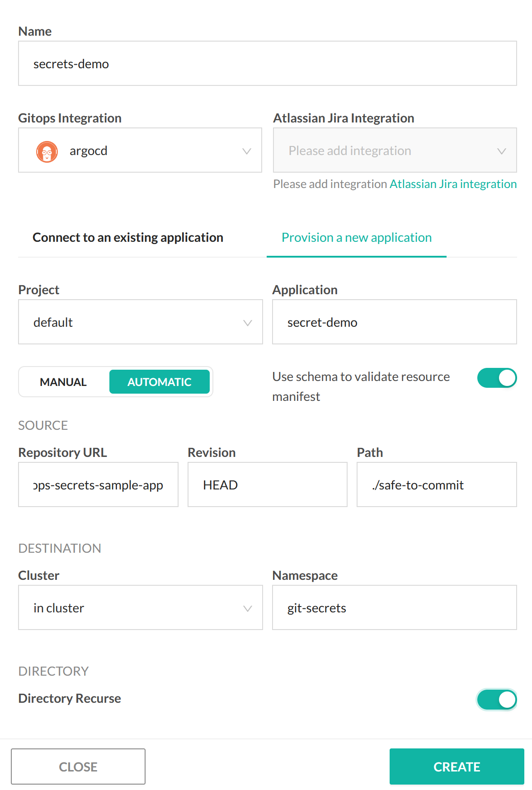Viewport: 532px width, 790px height.
Task: Click the SOURCE section heading
Action: pyautogui.click(x=43, y=426)
